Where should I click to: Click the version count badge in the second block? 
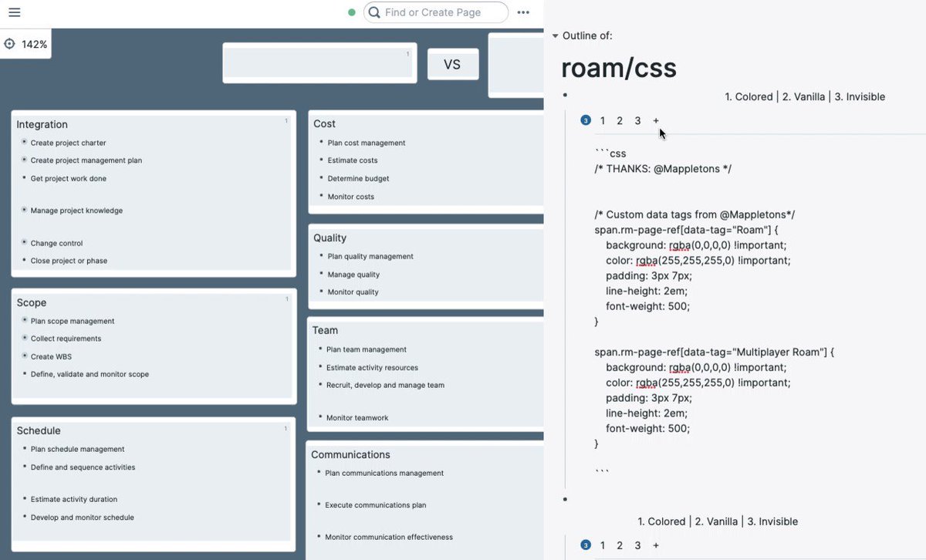pyautogui.click(x=585, y=545)
